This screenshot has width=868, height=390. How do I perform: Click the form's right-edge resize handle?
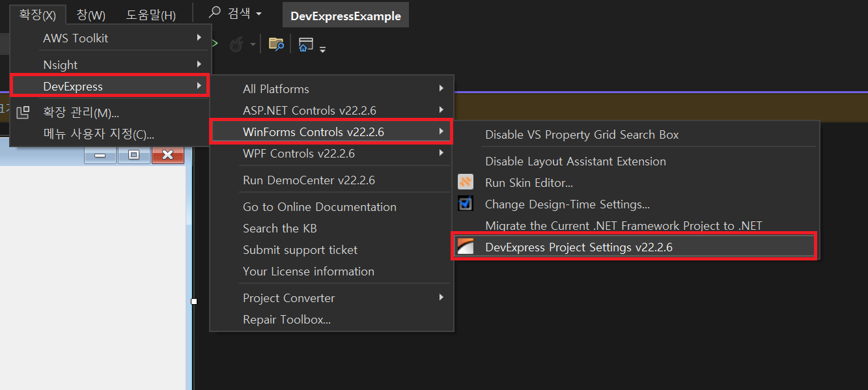(193, 301)
